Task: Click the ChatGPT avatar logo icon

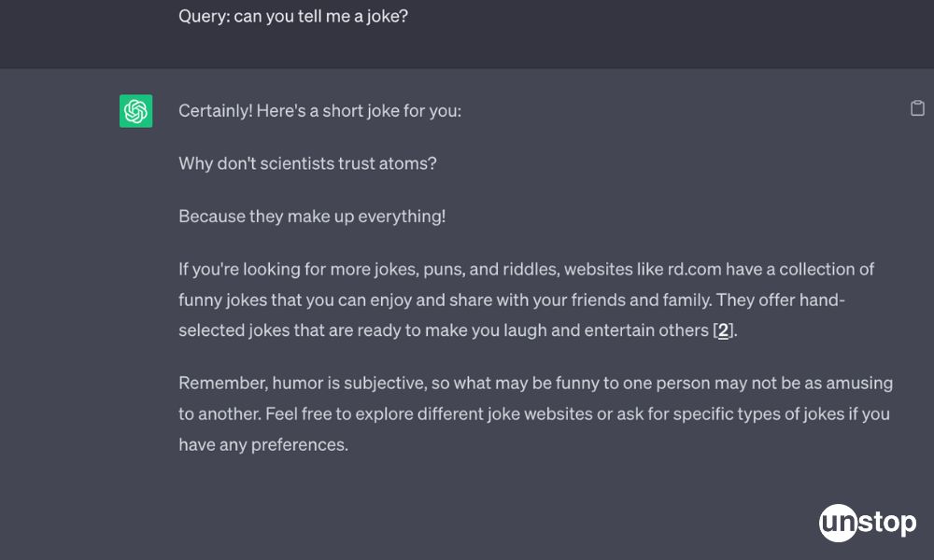Action: tap(136, 111)
